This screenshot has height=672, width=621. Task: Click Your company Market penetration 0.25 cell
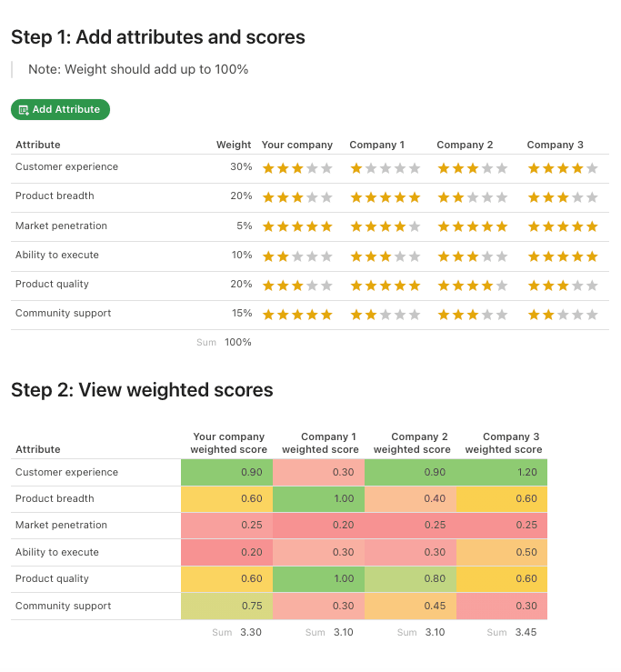coord(226,526)
